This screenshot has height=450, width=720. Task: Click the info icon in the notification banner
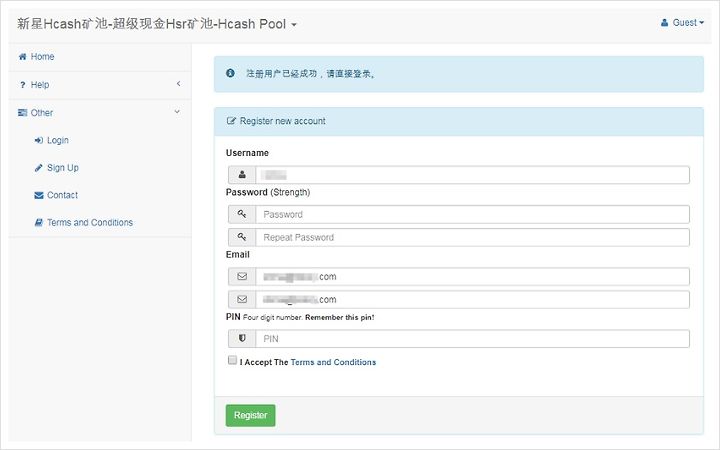pyautogui.click(x=231, y=73)
